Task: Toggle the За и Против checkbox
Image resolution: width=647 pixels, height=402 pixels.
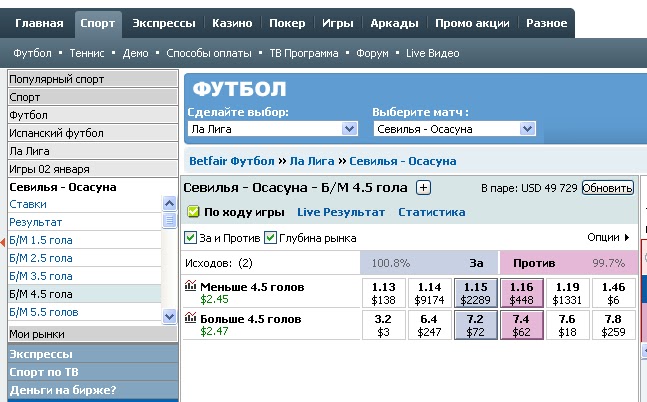Action: coord(190,238)
